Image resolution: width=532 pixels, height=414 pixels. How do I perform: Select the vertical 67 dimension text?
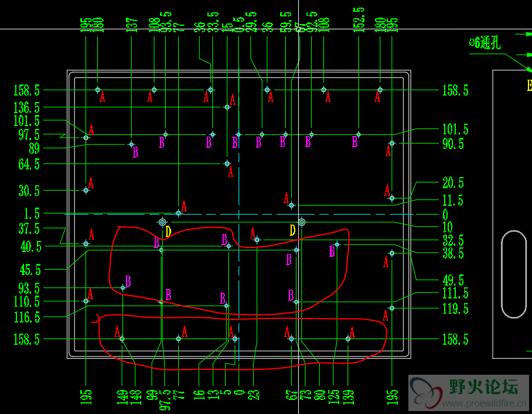click(x=291, y=395)
